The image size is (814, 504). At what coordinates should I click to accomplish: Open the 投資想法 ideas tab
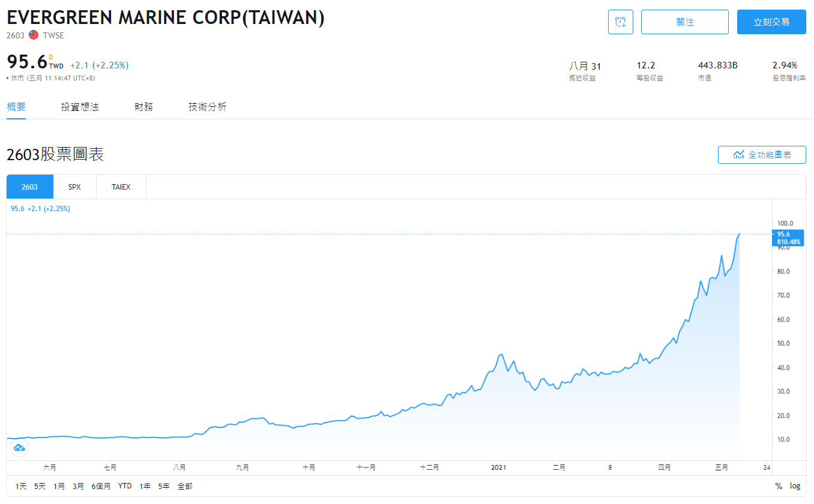coord(80,107)
